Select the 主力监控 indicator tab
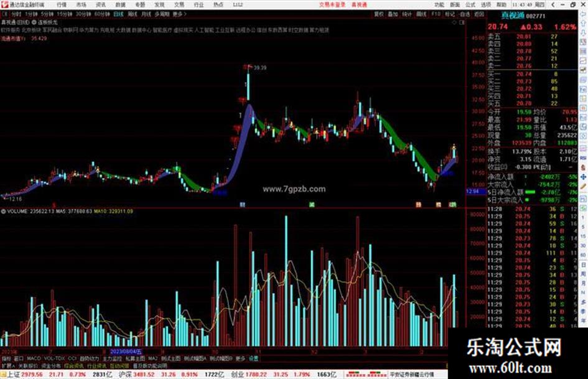Viewport: 588px width, 379px height. click(112, 358)
